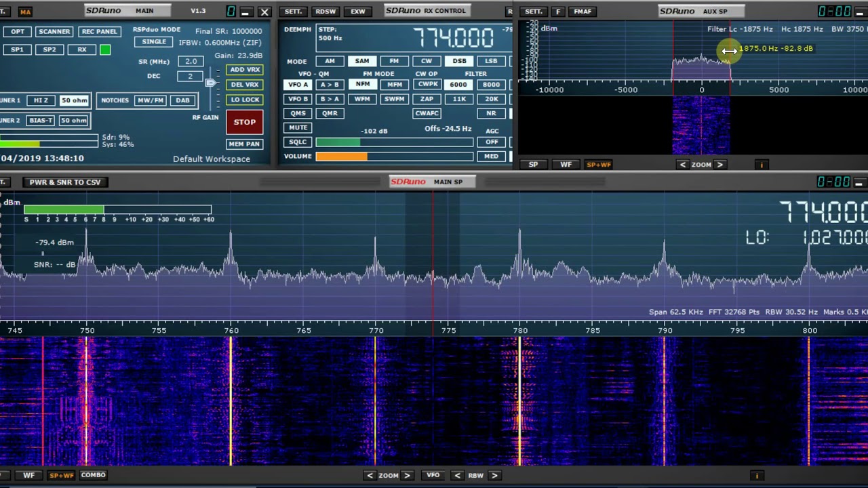The width and height of the screenshot is (868, 488).
Task: Toggle LO LOCK
Action: 245,100
